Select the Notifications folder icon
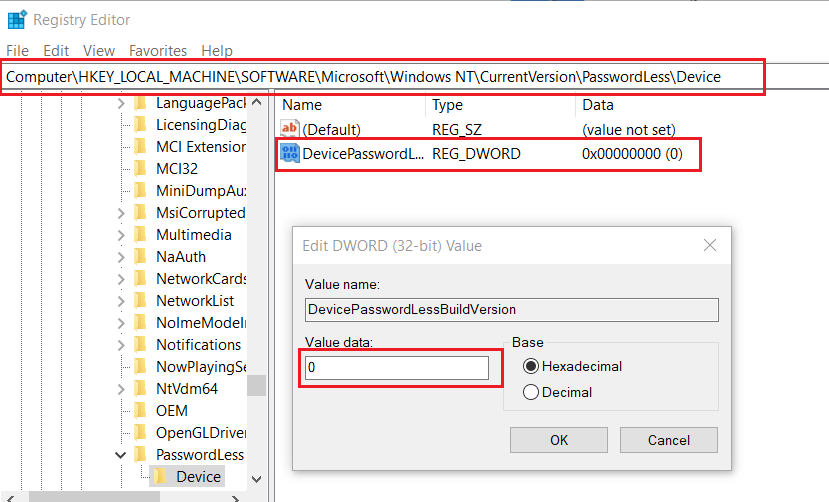Viewport: 829px width, 502px height. 141,345
